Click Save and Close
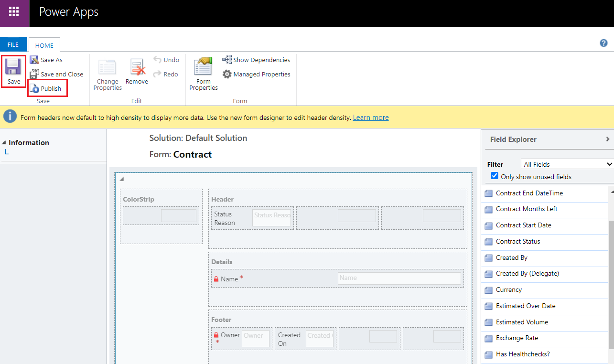614x364 pixels. coord(56,74)
